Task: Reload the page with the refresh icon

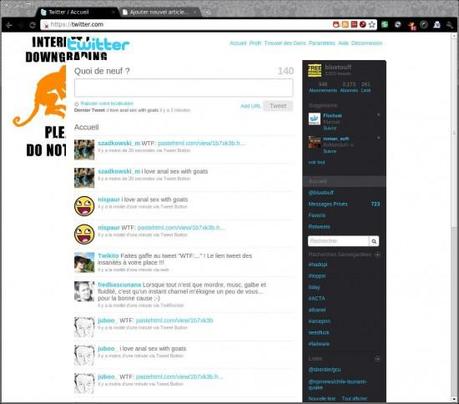Action: click(32, 25)
